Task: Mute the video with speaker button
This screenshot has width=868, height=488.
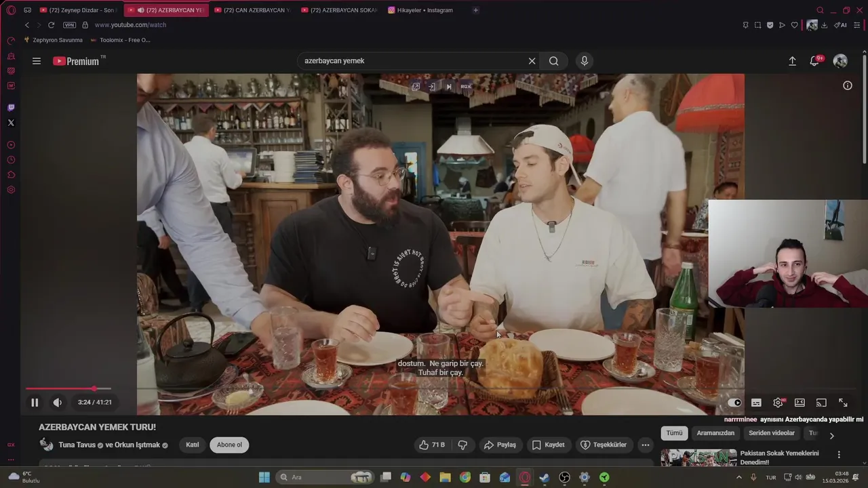Action: click(58, 403)
